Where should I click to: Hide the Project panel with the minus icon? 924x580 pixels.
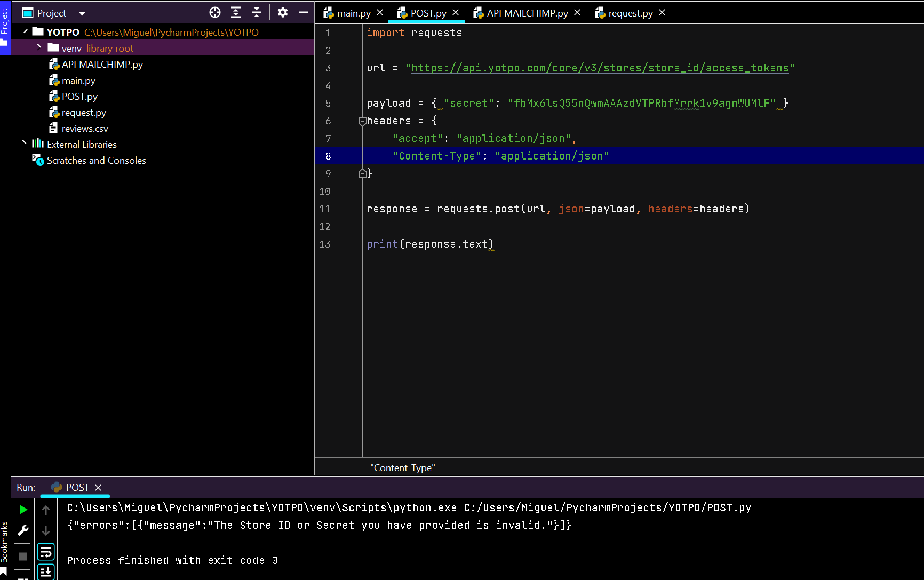point(304,13)
